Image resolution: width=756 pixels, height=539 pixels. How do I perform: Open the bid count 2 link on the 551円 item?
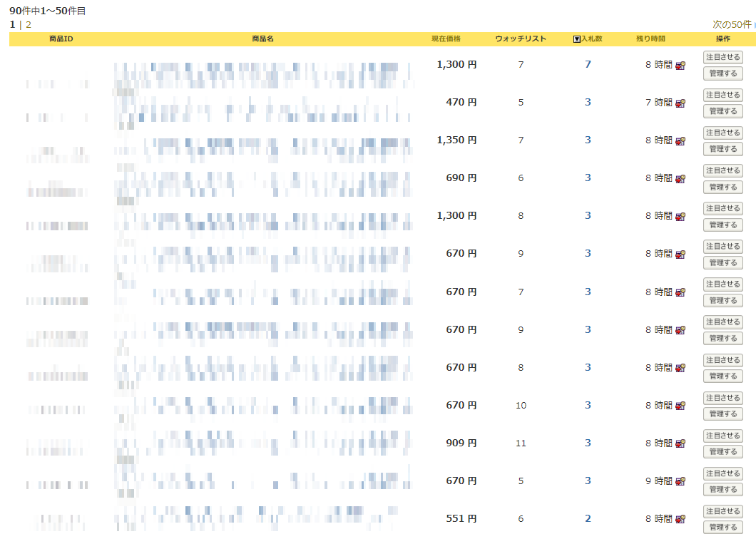(588, 518)
